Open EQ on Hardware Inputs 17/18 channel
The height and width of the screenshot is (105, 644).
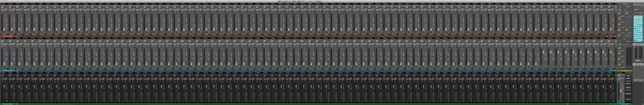(x=37, y=27)
